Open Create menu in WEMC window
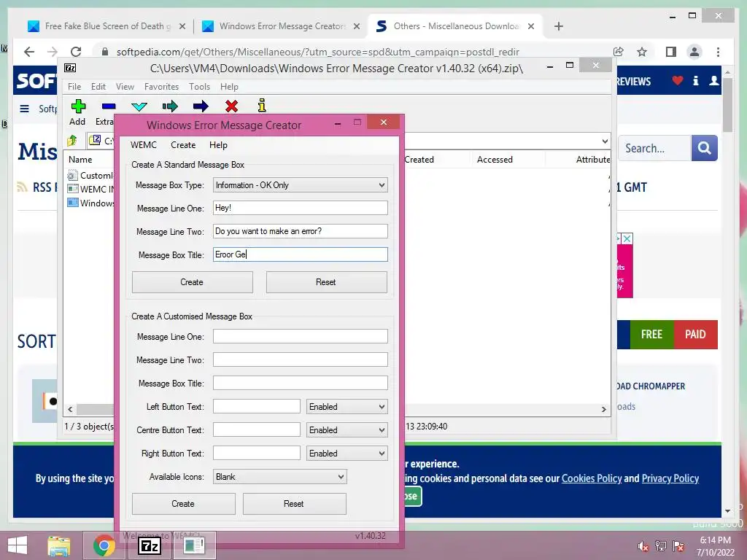The height and width of the screenshot is (560, 747). [x=183, y=145]
